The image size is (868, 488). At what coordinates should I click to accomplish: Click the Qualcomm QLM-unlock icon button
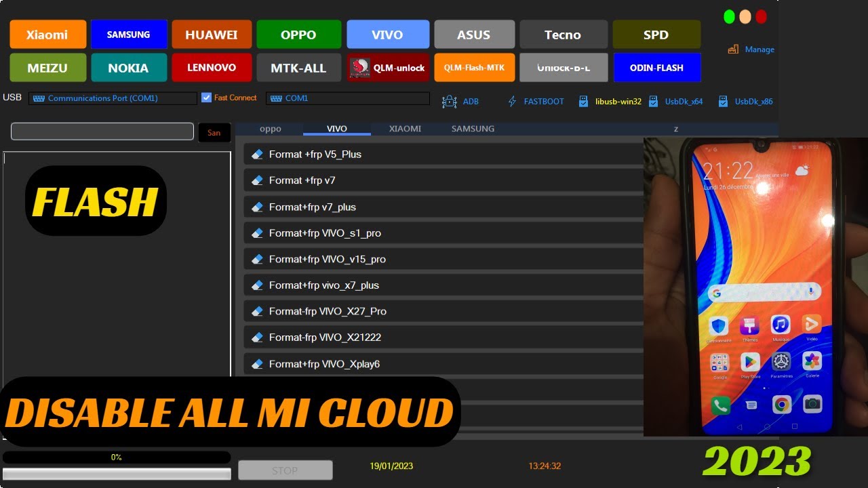point(387,68)
